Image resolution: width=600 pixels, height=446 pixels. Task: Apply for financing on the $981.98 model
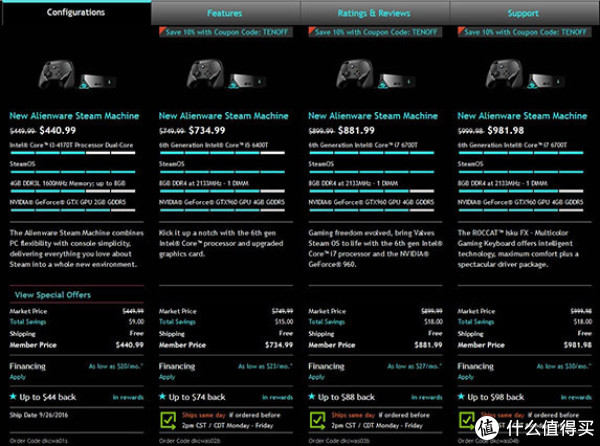(465, 377)
